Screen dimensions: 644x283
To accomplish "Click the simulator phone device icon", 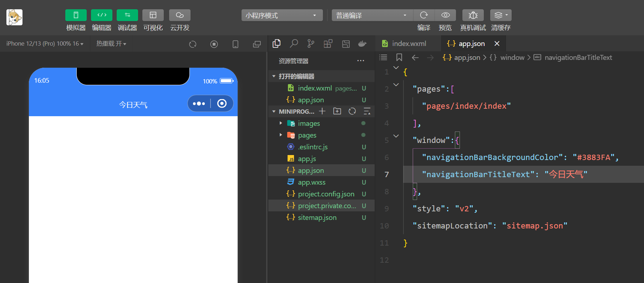I will tap(235, 44).
